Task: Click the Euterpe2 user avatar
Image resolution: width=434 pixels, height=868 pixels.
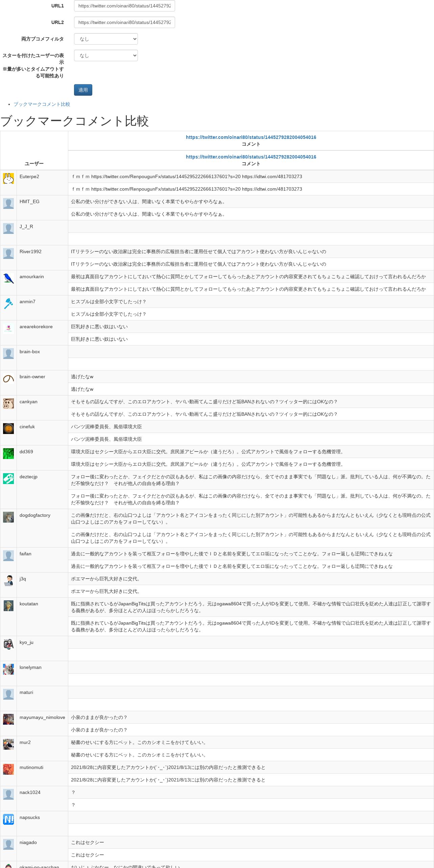Action: coord(8,178)
